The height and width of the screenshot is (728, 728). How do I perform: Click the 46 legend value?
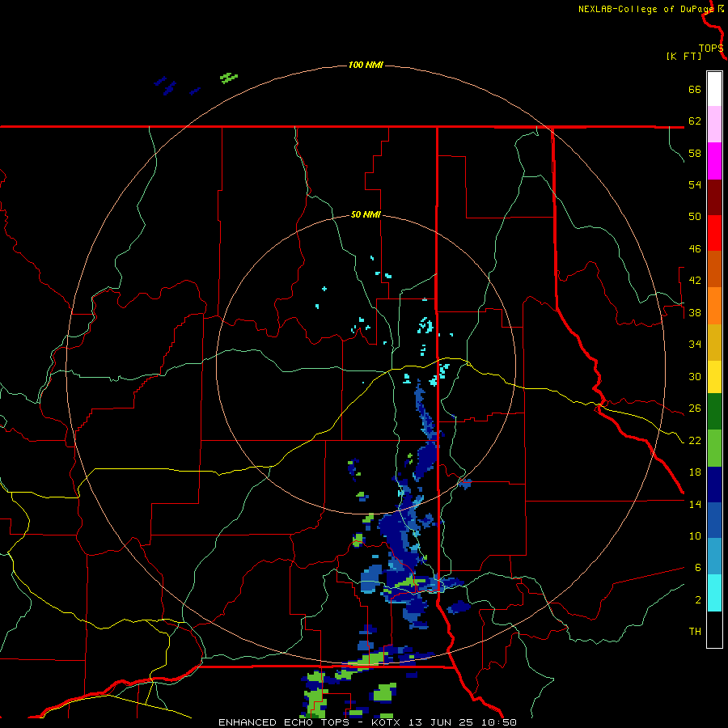tap(695, 249)
